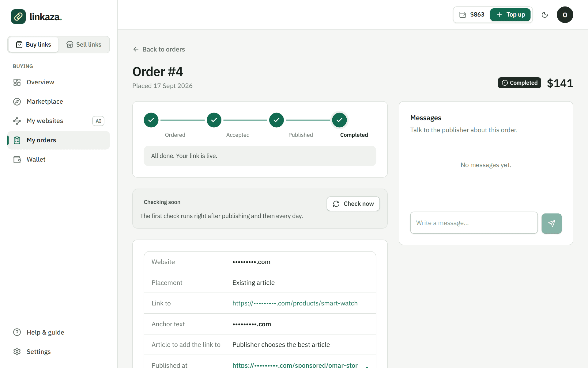Send the message with paper plane button

click(x=552, y=224)
